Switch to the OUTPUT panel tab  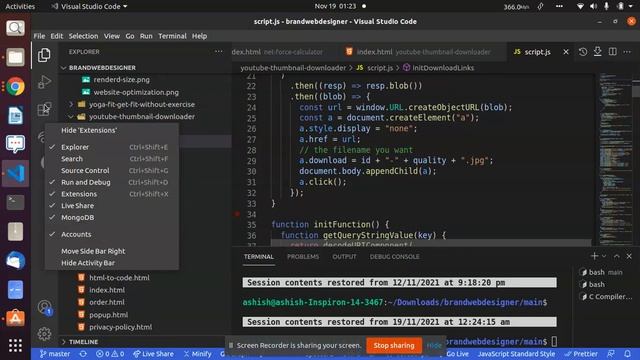(x=344, y=256)
